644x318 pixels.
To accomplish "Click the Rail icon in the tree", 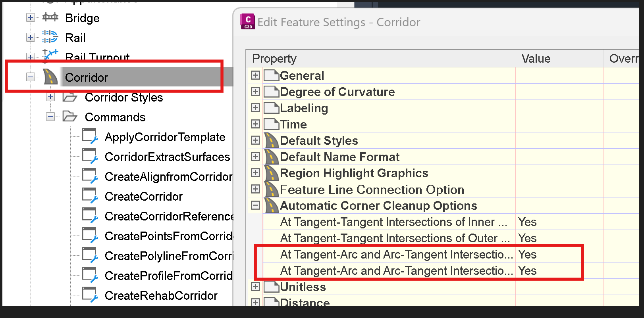I will [50, 37].
